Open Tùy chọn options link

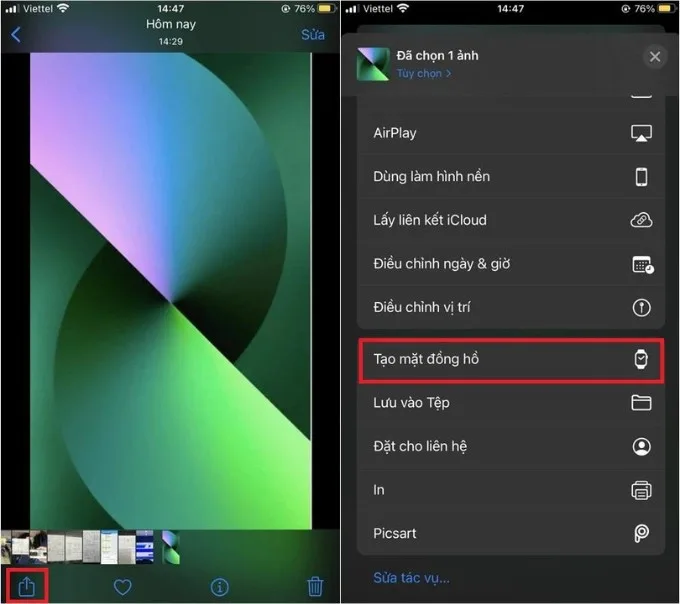pos(424,73)
